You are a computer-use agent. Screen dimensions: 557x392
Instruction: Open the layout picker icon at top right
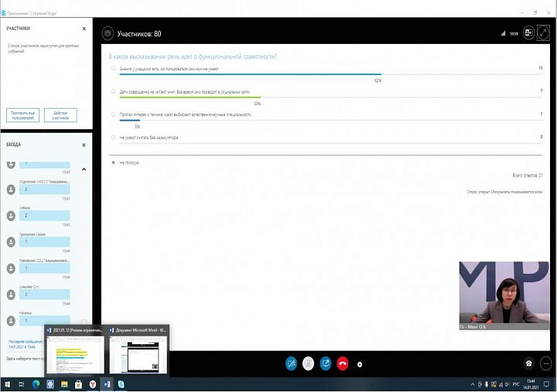point(529,33)
